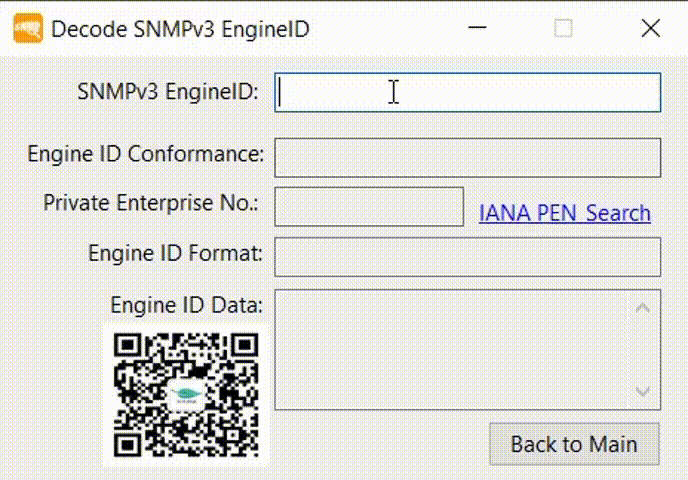Click the Engine ID Data label
Image resolution: width=688 pixels, height=480 pixels.
(186, 305)
